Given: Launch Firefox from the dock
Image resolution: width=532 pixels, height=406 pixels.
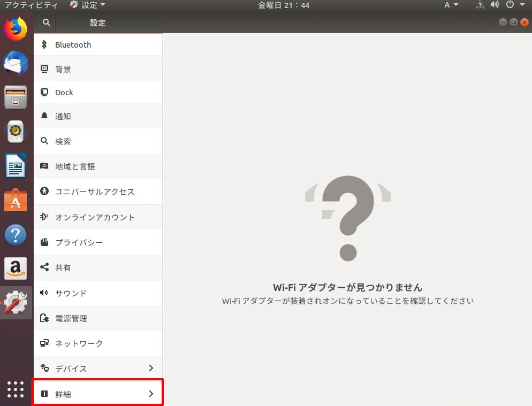Looking at the screenshot, I should 16,29.
